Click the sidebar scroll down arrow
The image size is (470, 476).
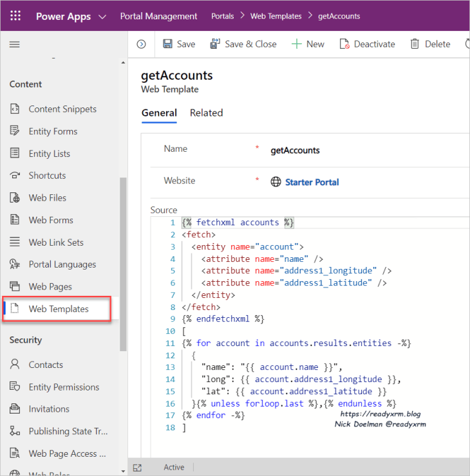(x=123, y=471)
